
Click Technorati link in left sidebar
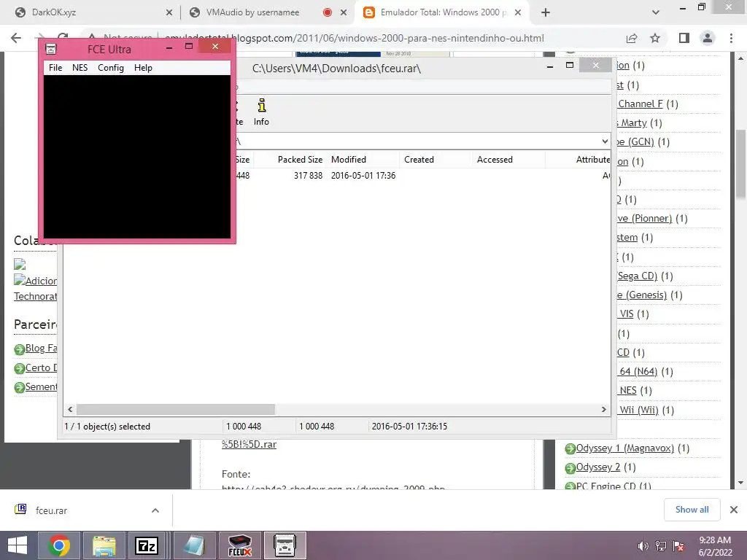(x=35, y=296)
